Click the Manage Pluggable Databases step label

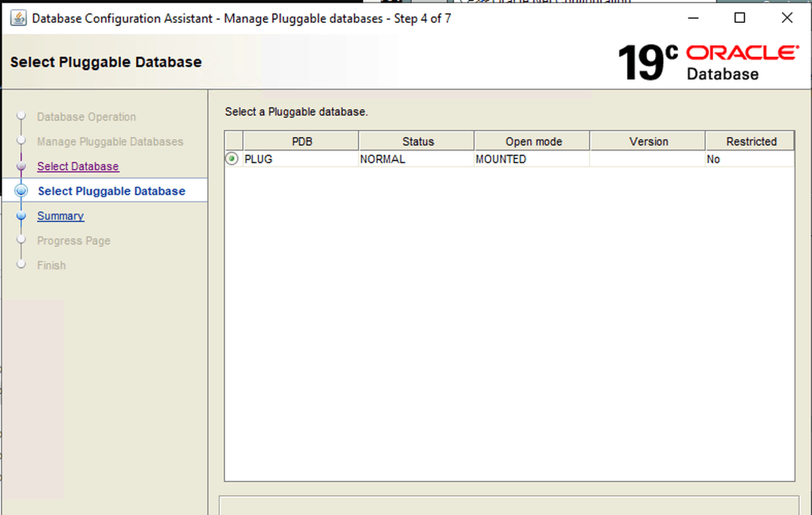point(110,142)
